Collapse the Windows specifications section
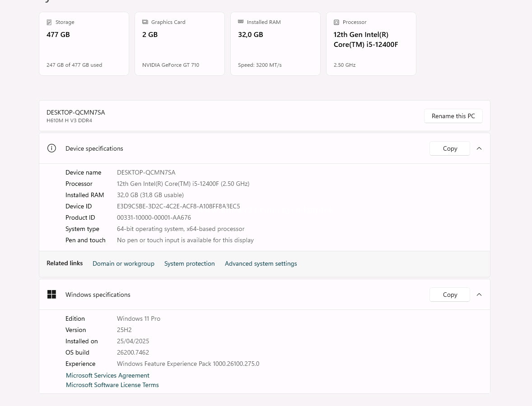The width and height of the screenshot is (532, 406). pos(479,295)
